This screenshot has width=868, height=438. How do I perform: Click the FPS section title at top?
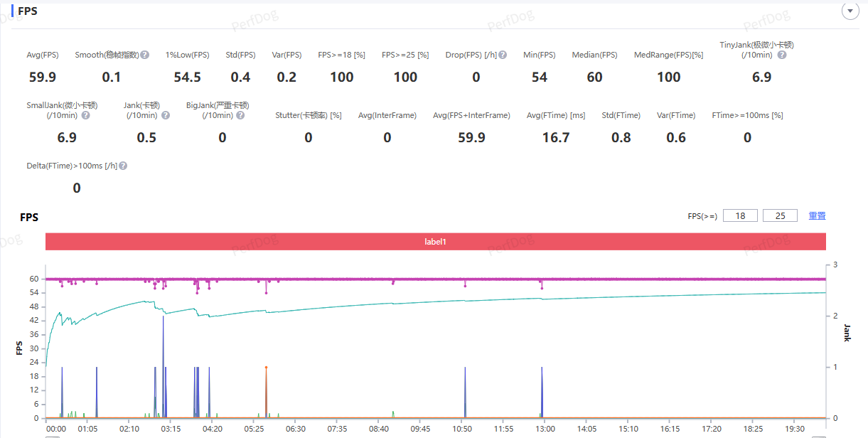tap(28, 11)
